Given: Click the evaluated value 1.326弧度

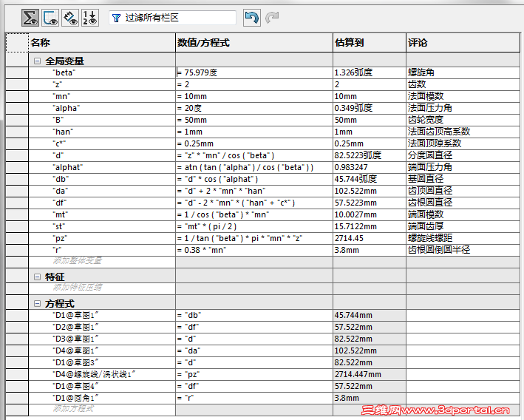Looking at the screenshot, I should [370, 72].
